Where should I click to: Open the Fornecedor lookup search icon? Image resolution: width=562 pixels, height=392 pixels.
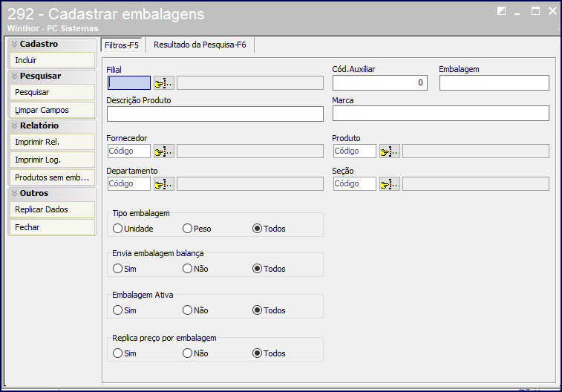click(x=164, y=151)
